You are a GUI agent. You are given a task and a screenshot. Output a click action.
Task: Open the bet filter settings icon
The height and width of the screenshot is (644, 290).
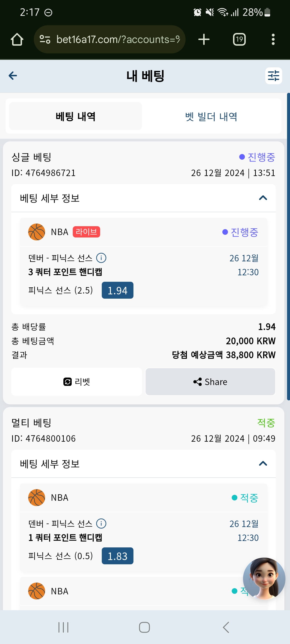click(x=274, y=76)
